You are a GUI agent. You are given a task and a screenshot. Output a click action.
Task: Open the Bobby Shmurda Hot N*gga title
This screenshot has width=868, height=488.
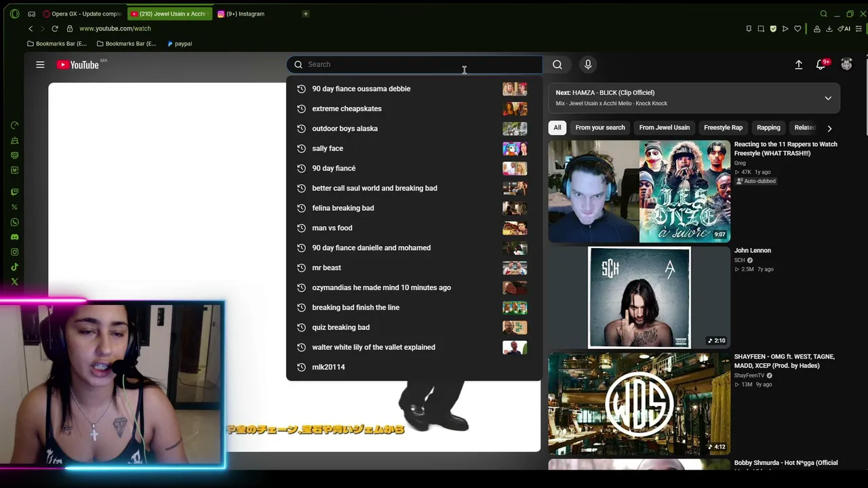click(x=785, y=466)
